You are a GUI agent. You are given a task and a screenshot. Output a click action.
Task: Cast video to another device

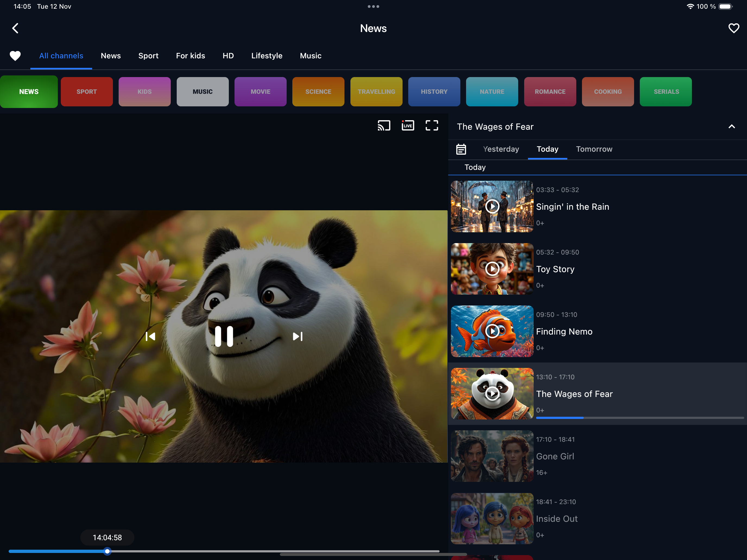pos(384,126)
